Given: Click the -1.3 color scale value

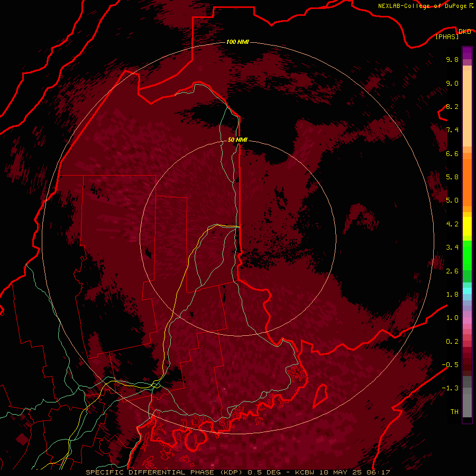Looking at the screenshot, I should pyautogui.click(x=450, y=388).
